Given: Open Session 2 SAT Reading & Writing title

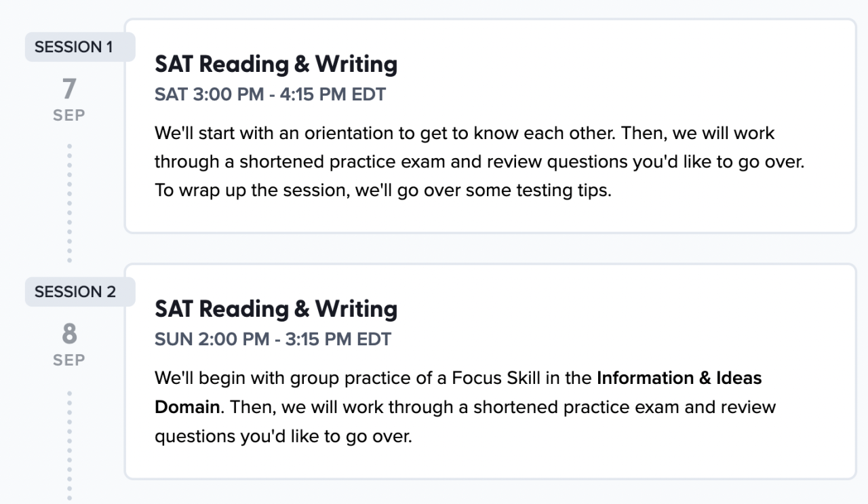Looking at the screenshot, I should tap(276, 309).
